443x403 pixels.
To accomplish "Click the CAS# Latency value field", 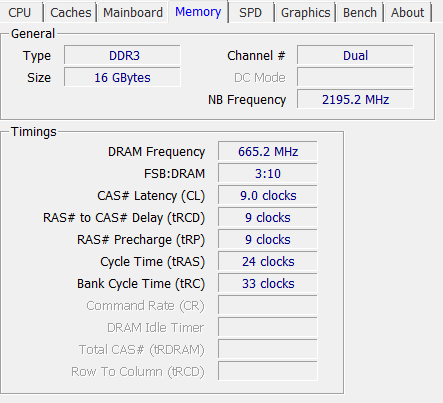I will tap(268, 195).
